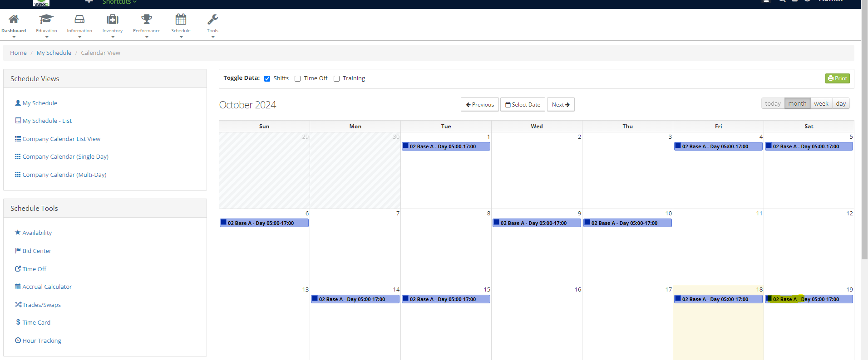Click the blue swatch on October 1 shift
This screenshot has height=360, width=868.
[x=406, y=146]
